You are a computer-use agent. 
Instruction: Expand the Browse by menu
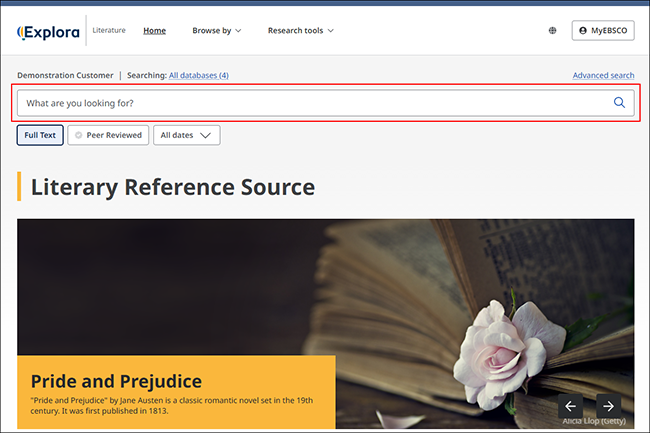point(216,31)
